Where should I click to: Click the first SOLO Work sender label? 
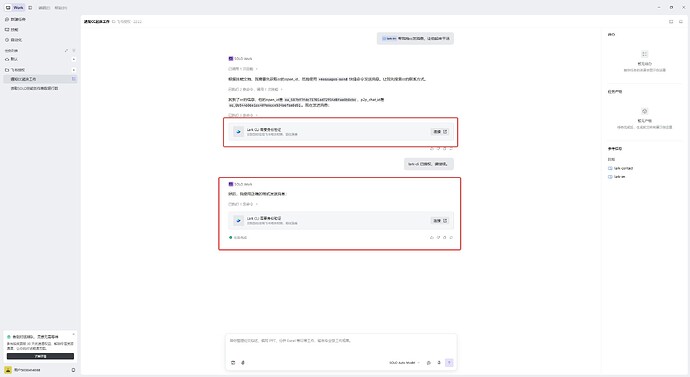pos(240,59)
